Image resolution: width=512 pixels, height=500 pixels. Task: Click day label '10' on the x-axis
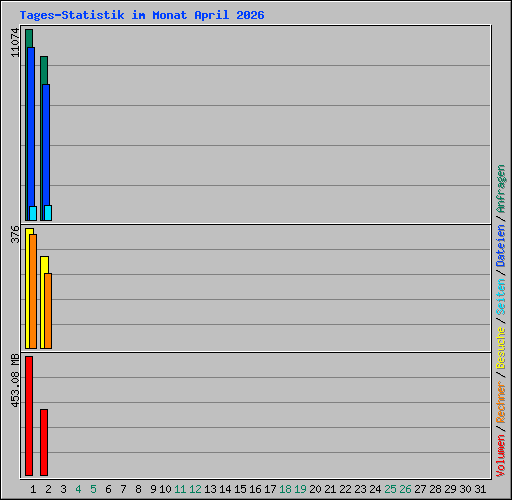click(165, 489)
